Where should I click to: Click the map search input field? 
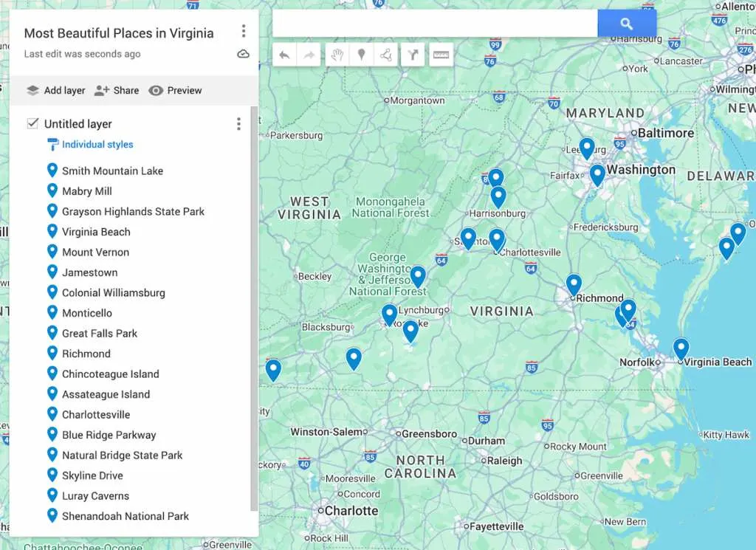435,24
